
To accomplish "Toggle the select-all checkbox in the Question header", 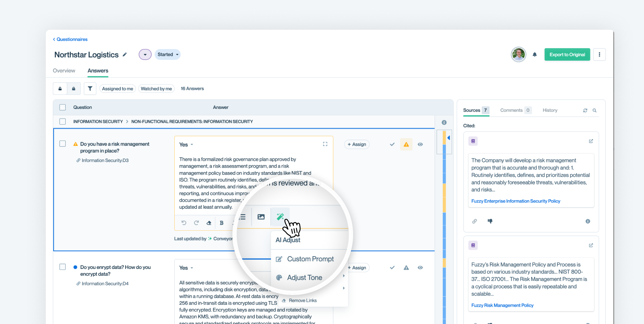I will pos(62,107).
